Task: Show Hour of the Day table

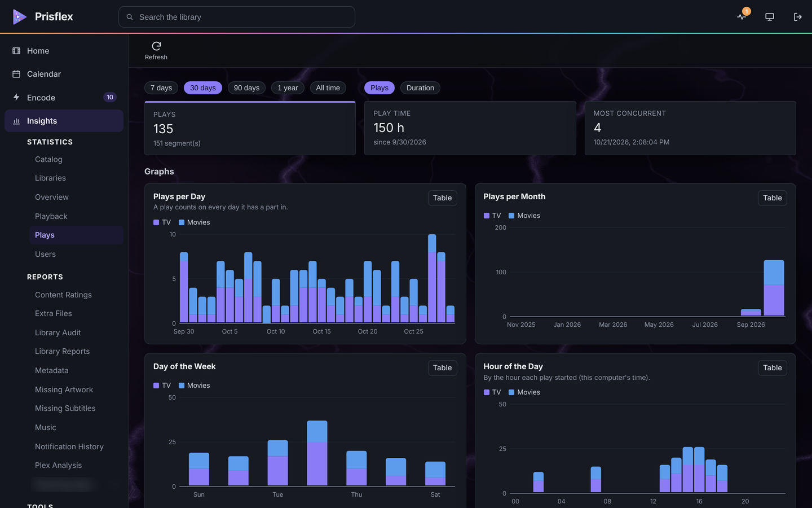Action: coord(773,368)
